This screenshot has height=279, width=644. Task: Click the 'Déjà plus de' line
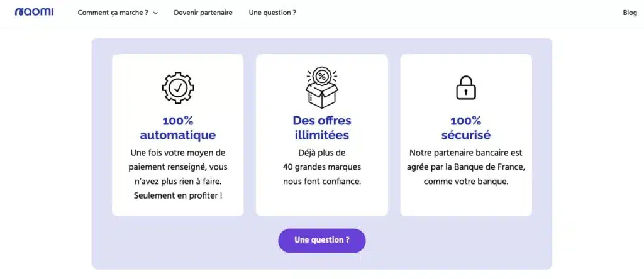coord(322,153)
